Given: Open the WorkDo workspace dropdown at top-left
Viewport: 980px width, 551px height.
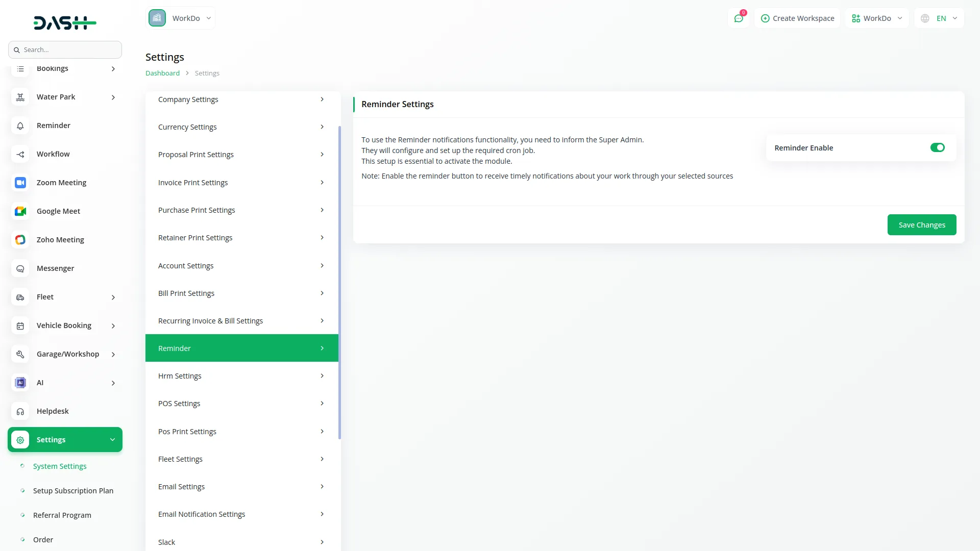Looking at the screenshot, I should pos(181,18).
